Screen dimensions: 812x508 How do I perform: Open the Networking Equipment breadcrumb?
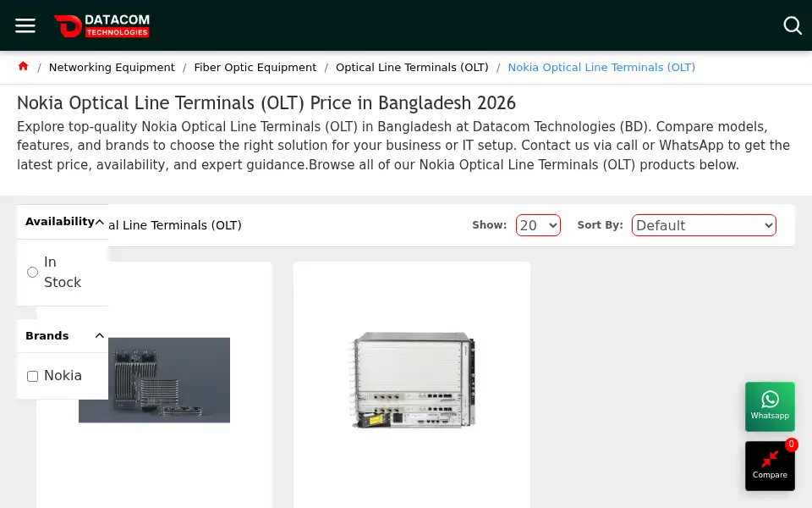[112, 68]
